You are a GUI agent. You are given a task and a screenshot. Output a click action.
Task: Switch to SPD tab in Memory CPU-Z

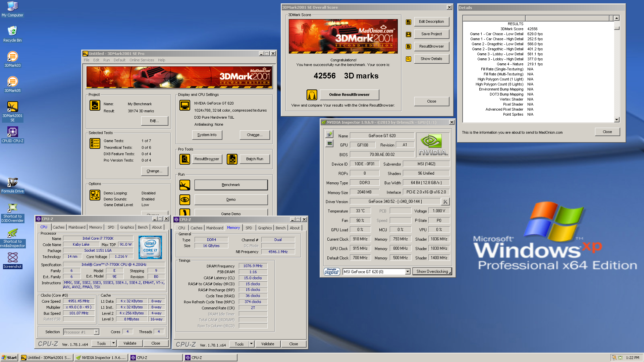click(249, 228)
